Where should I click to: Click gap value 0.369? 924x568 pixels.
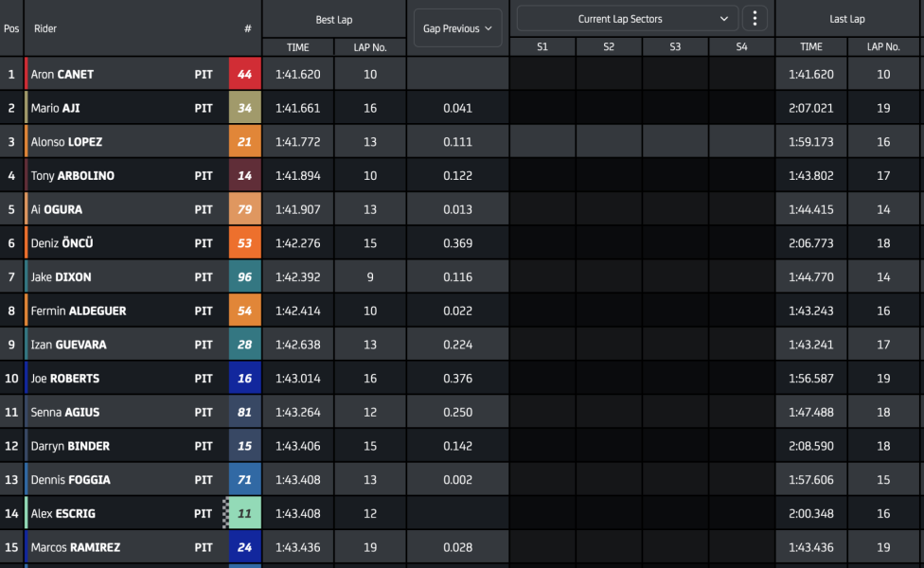coord(457,243)
